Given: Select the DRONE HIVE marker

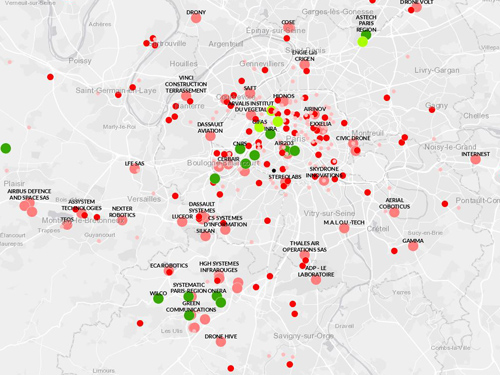Looking at the screenshot, I should (221, 342).
